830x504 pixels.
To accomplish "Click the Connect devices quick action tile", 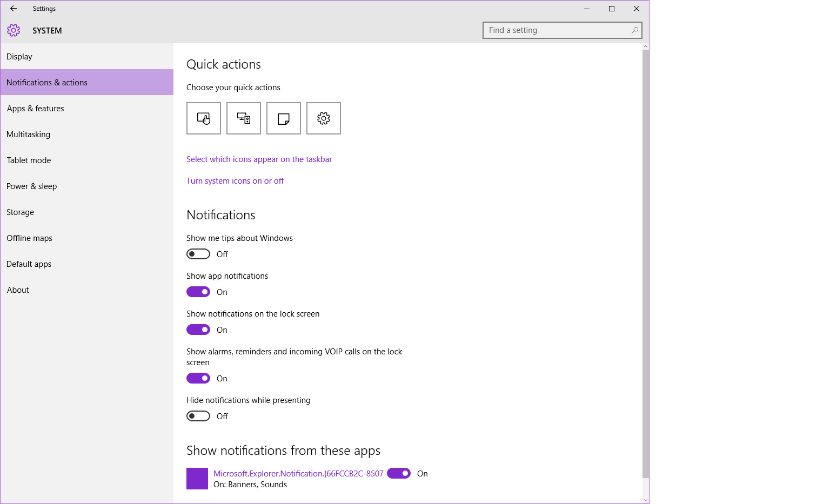I will 244,118.
